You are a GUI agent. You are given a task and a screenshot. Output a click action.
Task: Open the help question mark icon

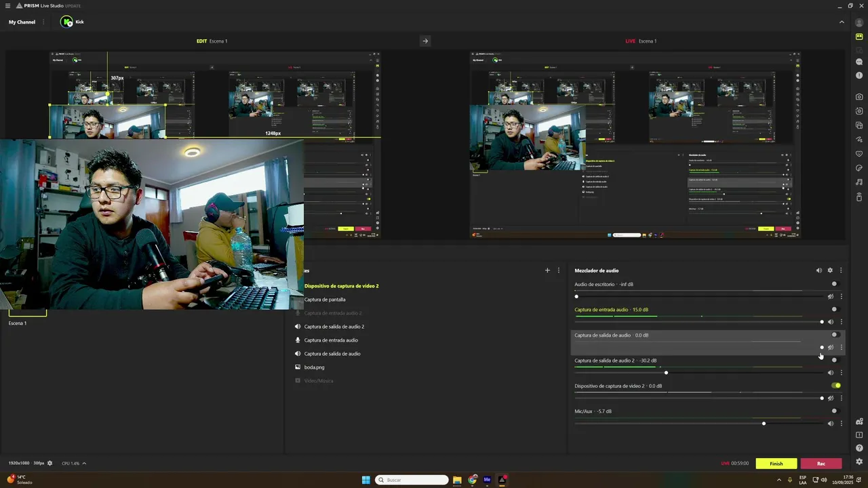pos(859,448)
